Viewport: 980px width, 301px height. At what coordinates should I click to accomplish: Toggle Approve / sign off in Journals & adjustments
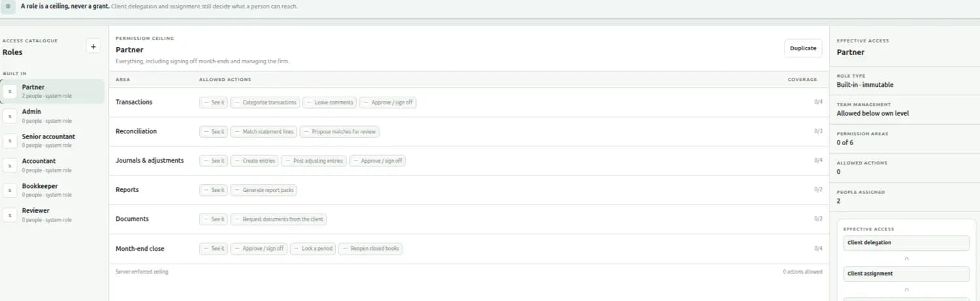click(378, 161)
